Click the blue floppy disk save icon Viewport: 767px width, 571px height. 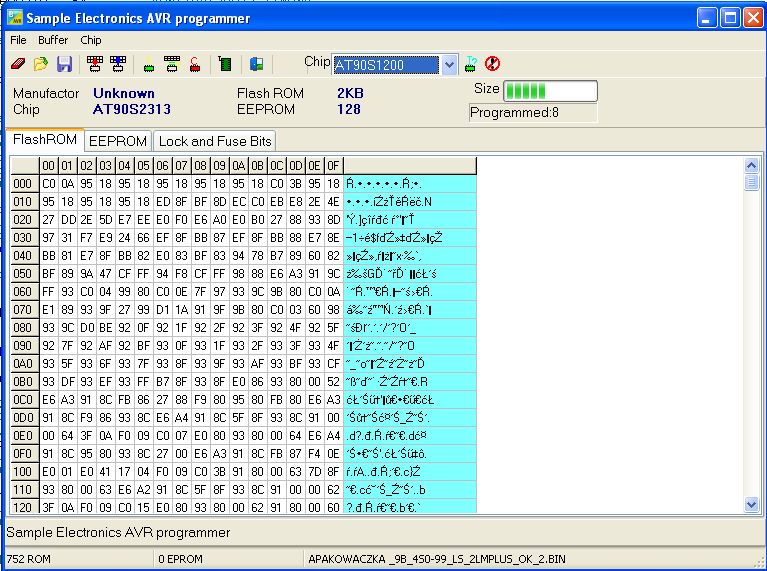coord(64,65)
